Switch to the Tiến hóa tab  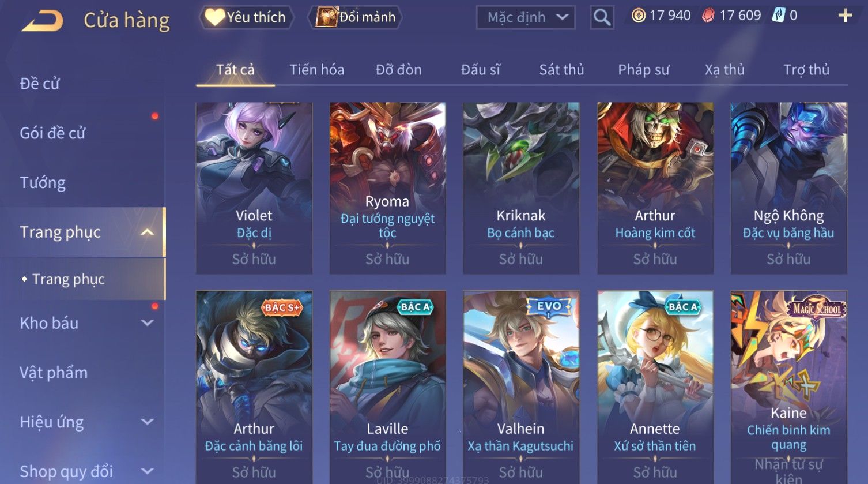coord(316,70)
